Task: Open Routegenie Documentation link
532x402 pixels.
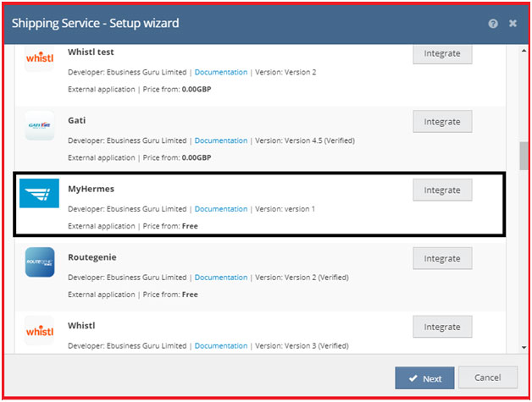Action: pyautogui.click(x=221, y=278)
